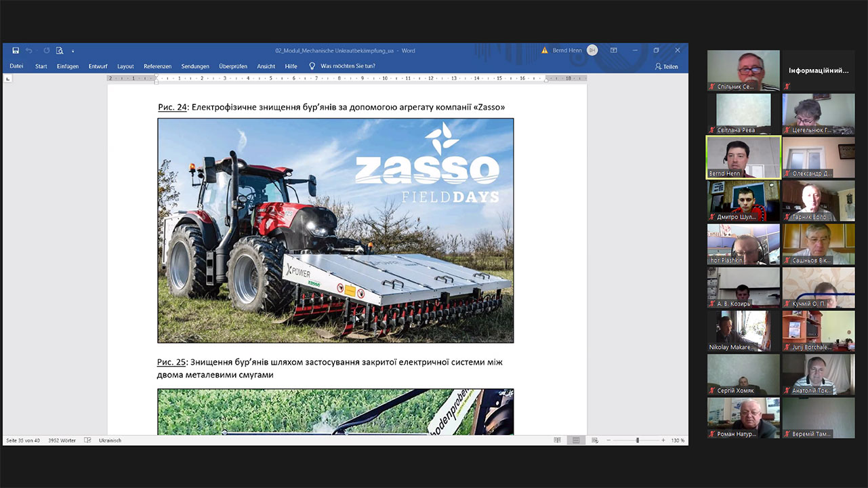Screen dimensions: 868x488
Task: Expand the quick access toolbar customization arrow
Action: click(x=73, y=51)
